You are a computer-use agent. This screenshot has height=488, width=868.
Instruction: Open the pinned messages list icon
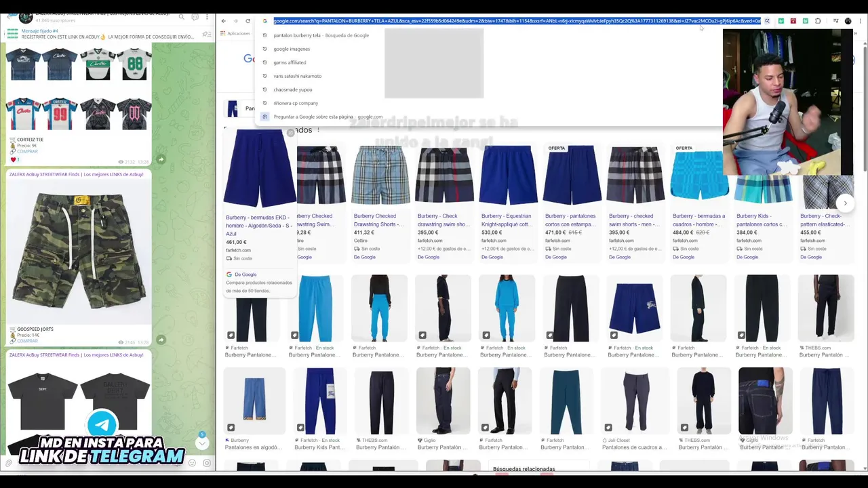(206, 34)
